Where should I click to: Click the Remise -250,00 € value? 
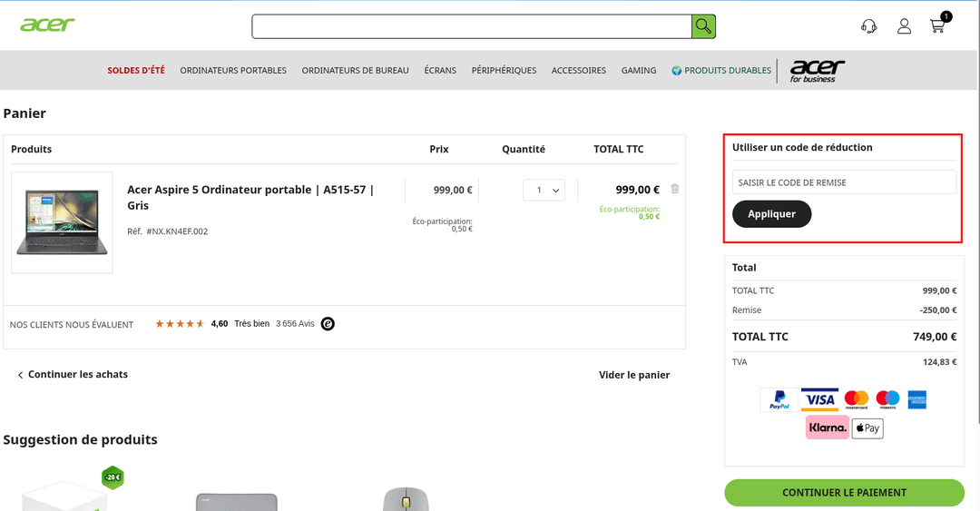click(x=938, y=310)
